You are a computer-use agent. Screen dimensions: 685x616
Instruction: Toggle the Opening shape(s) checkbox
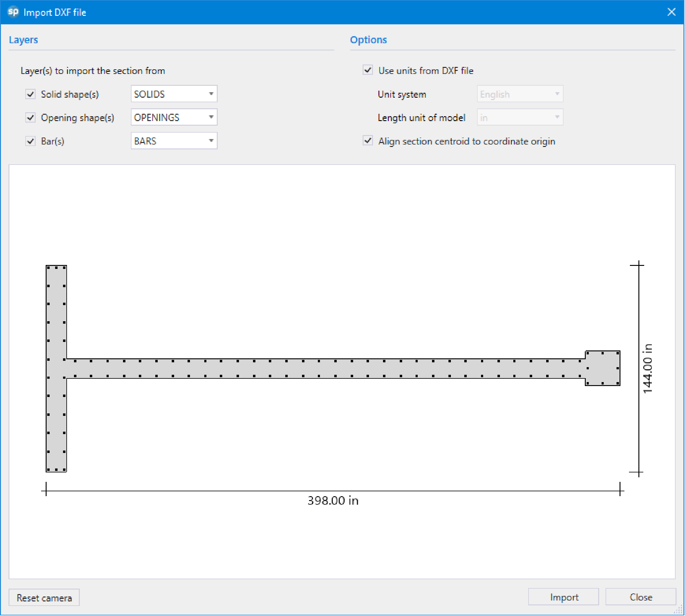pyautogui.click(x=30, y=117)
